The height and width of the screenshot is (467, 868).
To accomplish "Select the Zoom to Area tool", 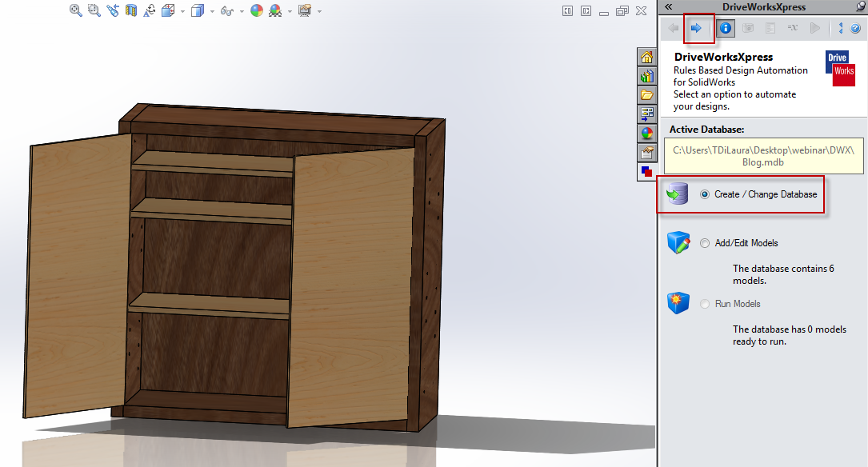I will point(94,10).
